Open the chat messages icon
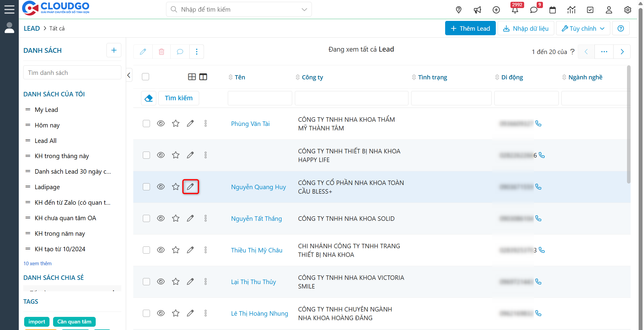 [534, 10]
